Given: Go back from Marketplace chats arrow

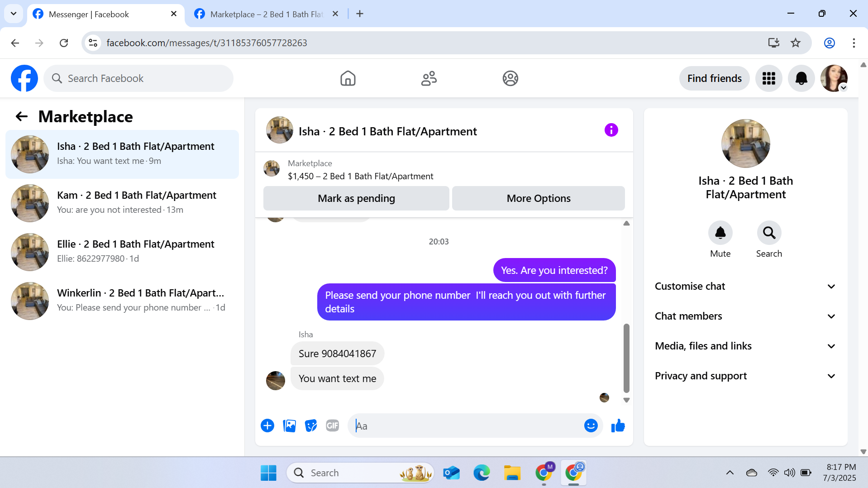Looking at the screenshot, I should click(x=22, y=117).
